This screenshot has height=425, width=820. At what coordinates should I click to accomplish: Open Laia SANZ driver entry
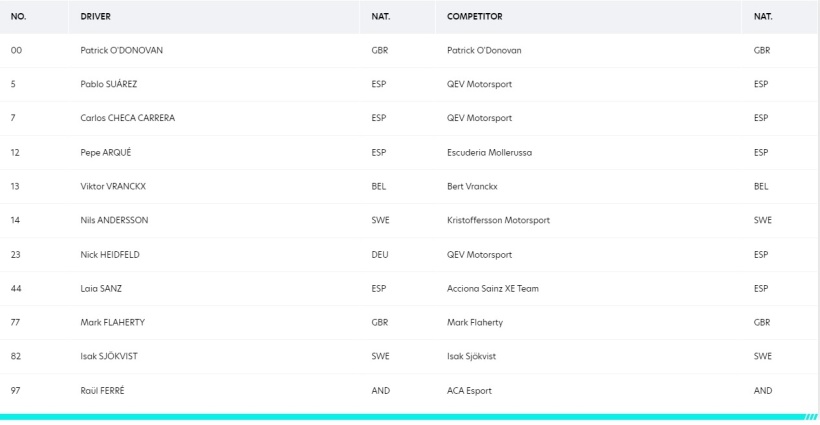point(101,289)
